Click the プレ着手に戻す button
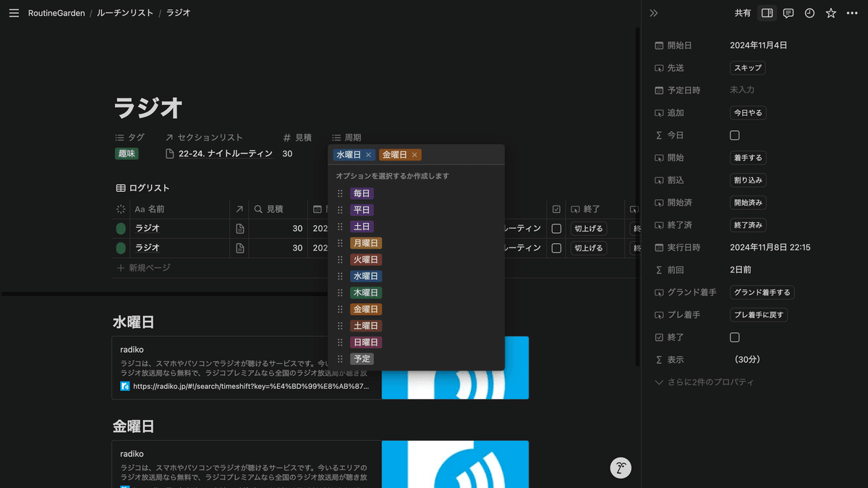The height and width of the screenshot is (488, 868). click(x=759, y=315)
